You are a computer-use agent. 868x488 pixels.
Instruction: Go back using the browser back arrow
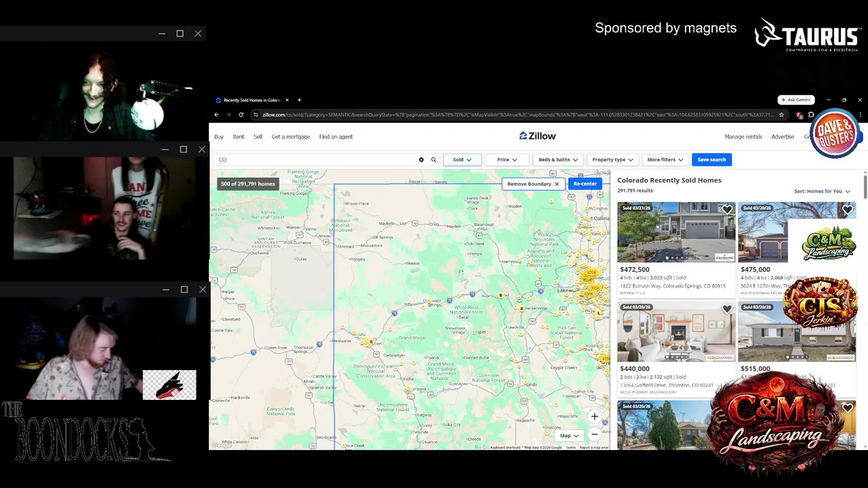click(216, 115)
